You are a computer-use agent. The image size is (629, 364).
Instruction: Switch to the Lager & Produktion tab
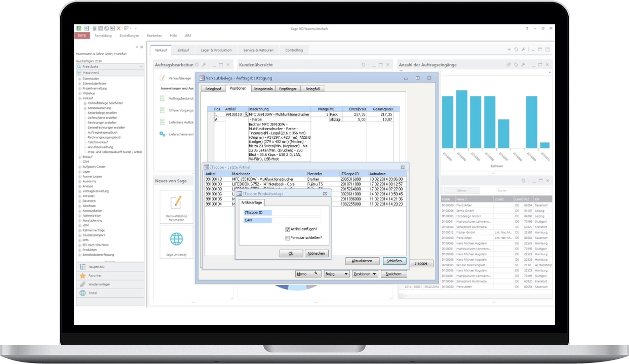tap(216, 50)
